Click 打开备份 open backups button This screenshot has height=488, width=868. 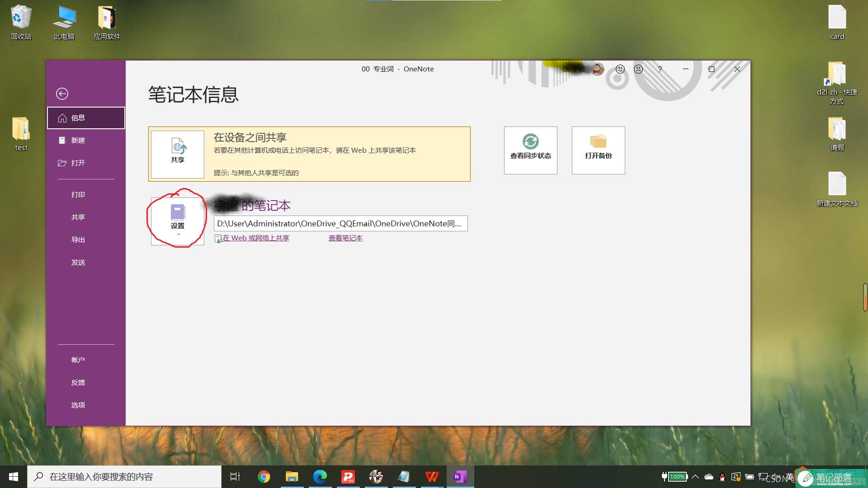click(x=599, y=150)
